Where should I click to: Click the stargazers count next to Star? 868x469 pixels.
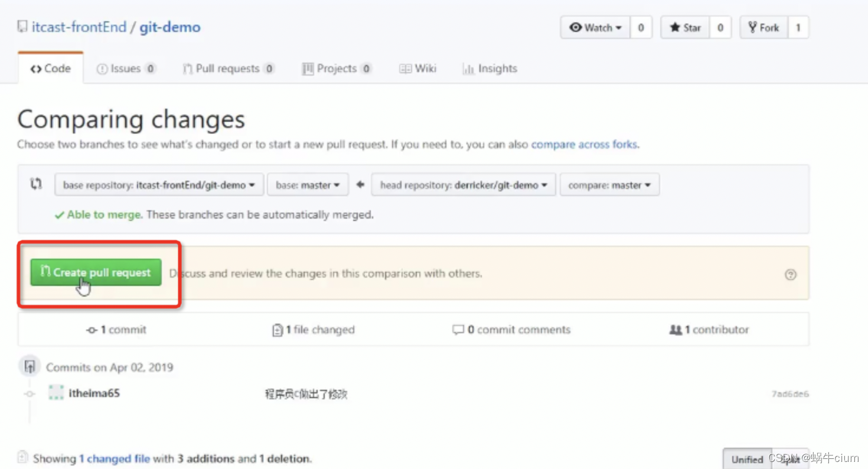(720, 28)
